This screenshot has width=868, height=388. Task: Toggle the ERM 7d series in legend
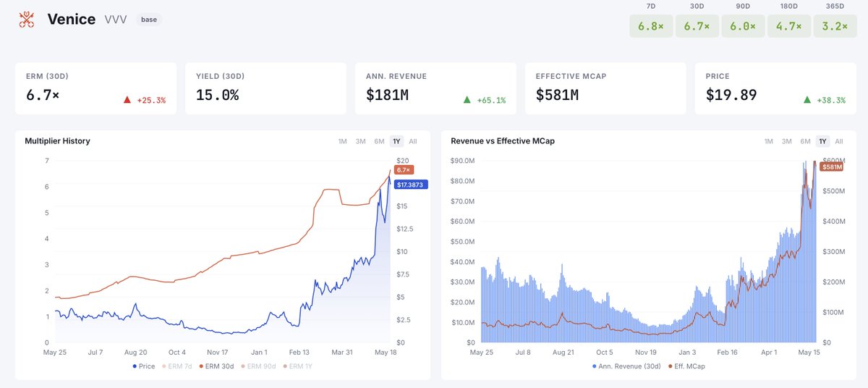coord(178,366)
